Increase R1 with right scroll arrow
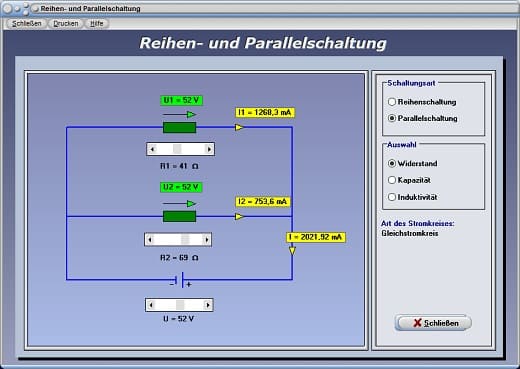This screenshot has height=369, width=520. [209, 149]
